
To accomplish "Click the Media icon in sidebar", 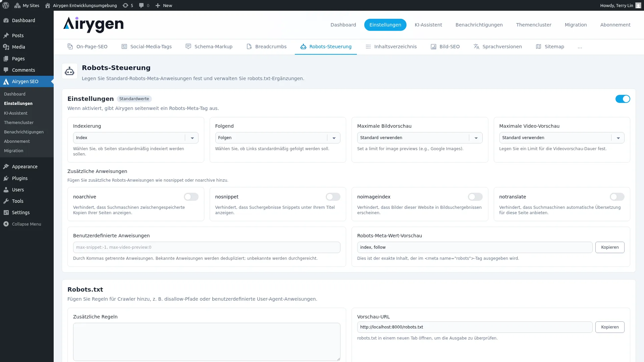I will point(6,47).
